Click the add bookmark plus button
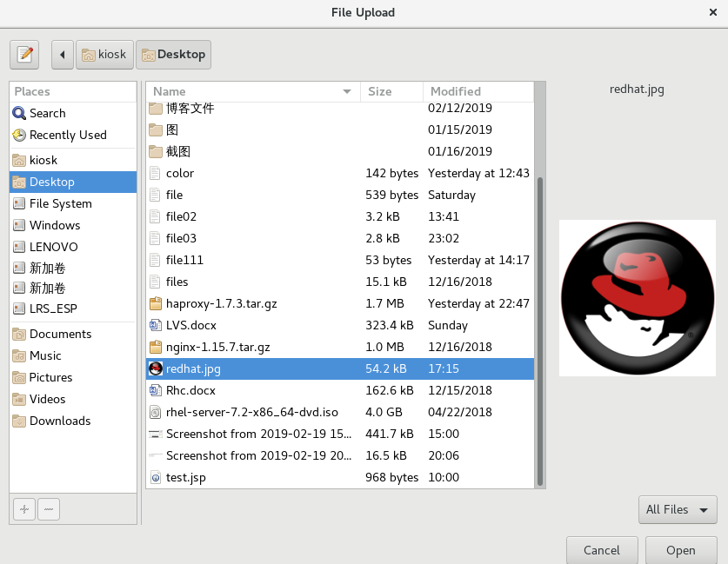 click(24, 509)
